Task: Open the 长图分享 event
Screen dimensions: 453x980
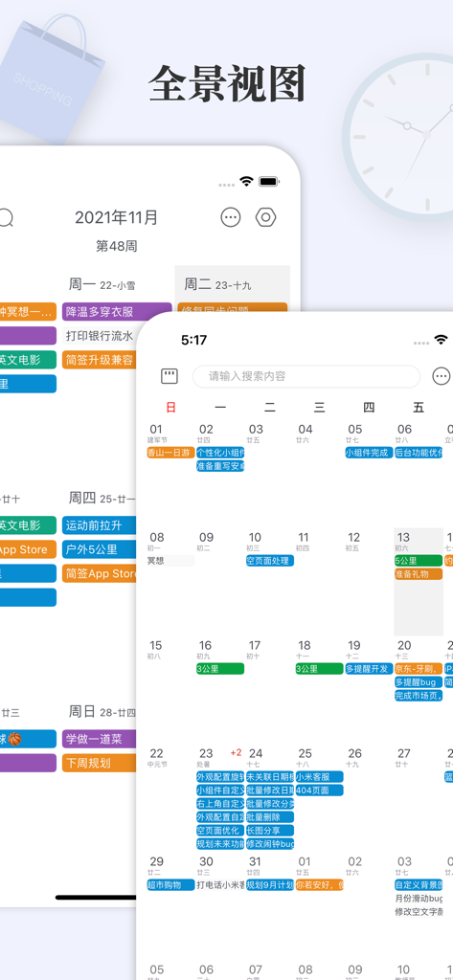Action: 270,830
